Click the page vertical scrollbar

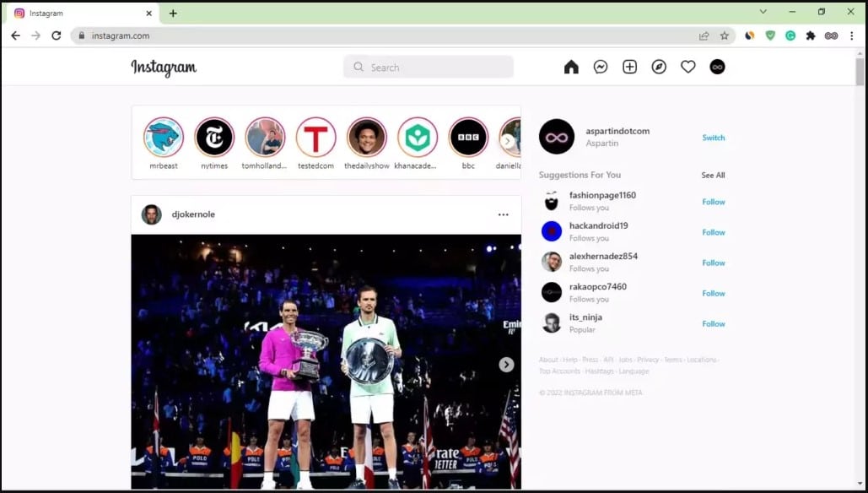coord(860,73)
